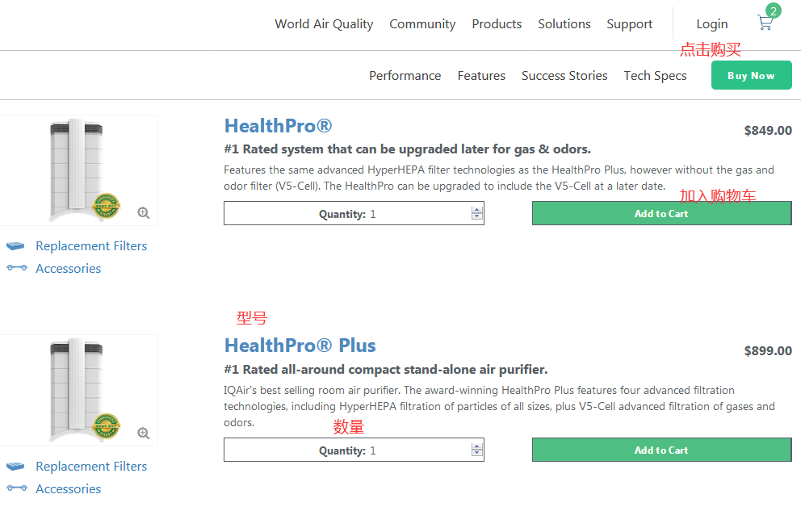Click the HealthPro Plus Replacement Filters icon
This screenshot has width=801, height=532.
tap(15, 467)
